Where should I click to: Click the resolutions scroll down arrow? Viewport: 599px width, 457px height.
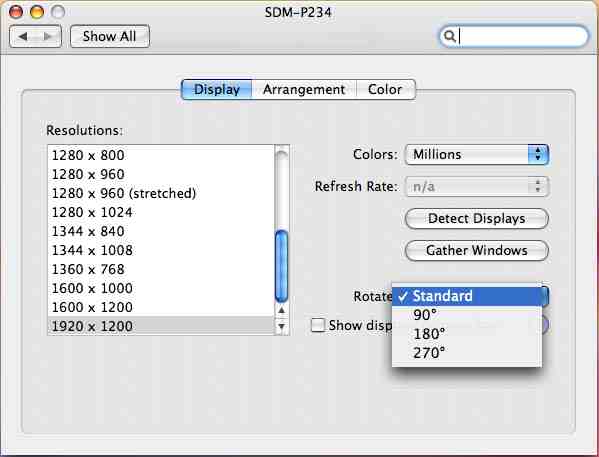click(282, 326)
